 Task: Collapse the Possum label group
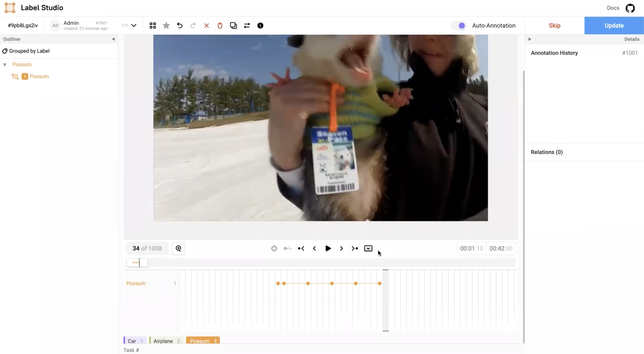[x=5, y=65]
